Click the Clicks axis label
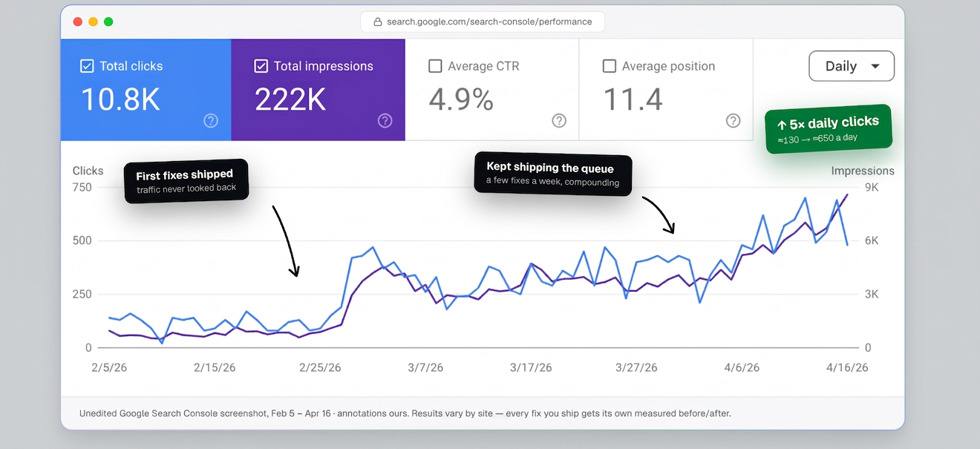Viewport: 980px width, 449px height. click(x=88, y=171)
